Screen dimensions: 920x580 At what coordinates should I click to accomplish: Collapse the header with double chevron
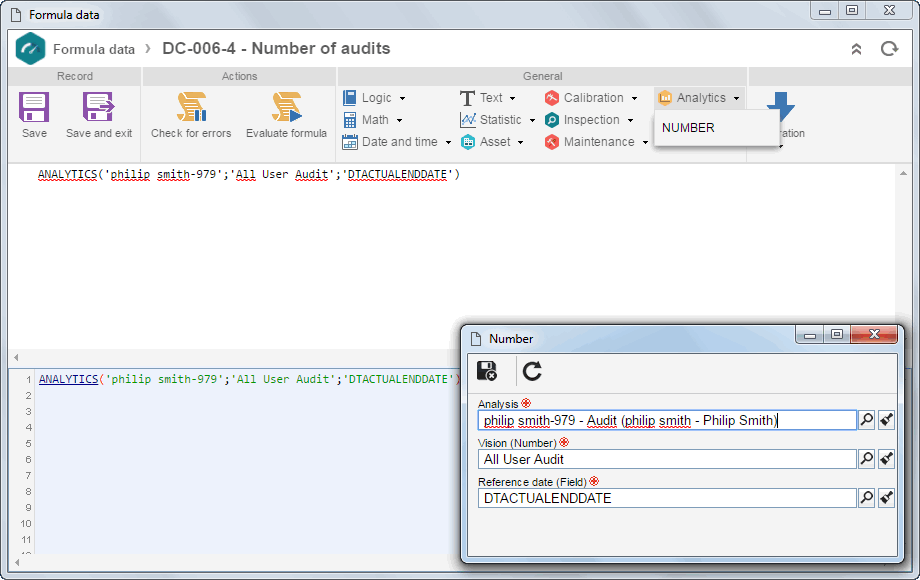(857, 49)
